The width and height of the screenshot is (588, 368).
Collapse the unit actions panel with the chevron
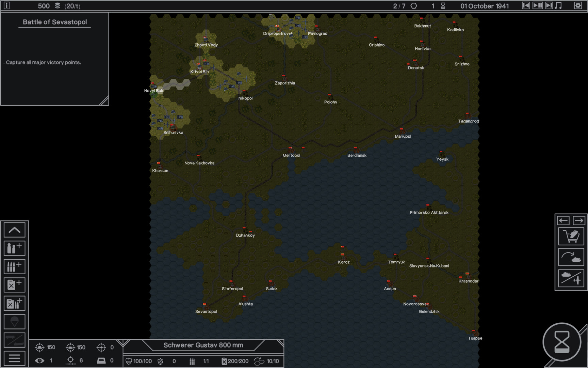click(14, 230)
